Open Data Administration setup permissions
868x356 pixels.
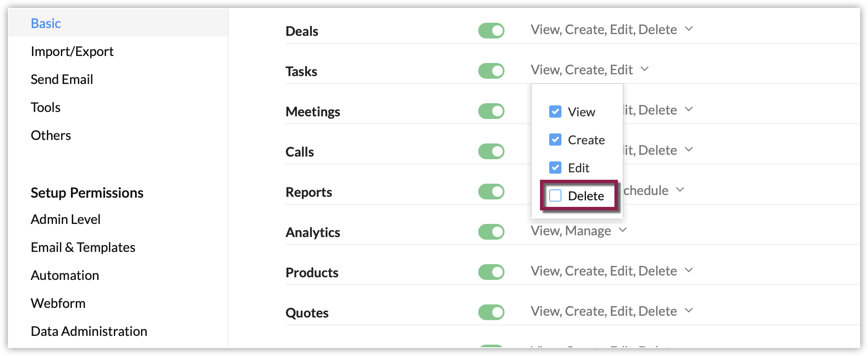(89, 332)
